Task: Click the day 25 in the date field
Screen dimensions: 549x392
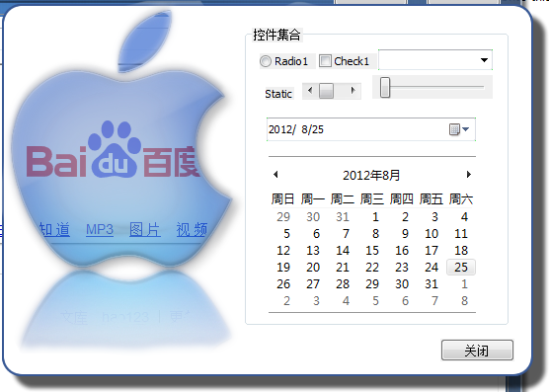Action: click(x=318, y=129)
